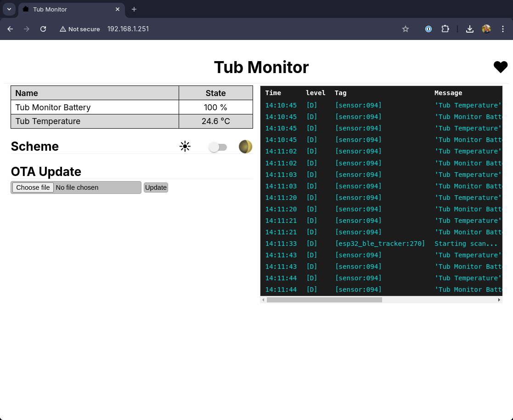Toggle the Scheme light/dark switch
The image size is (513, 420).
click(218, 147)
